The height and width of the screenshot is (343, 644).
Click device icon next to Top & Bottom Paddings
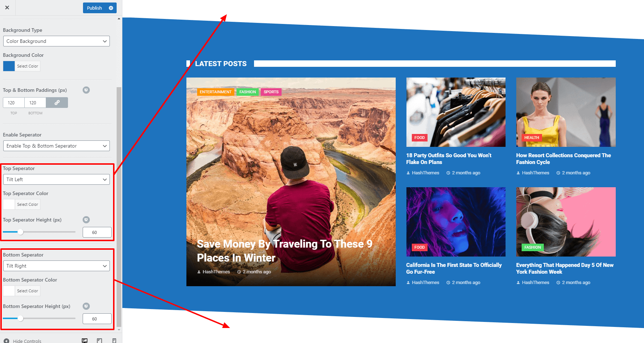coord(86,90)
